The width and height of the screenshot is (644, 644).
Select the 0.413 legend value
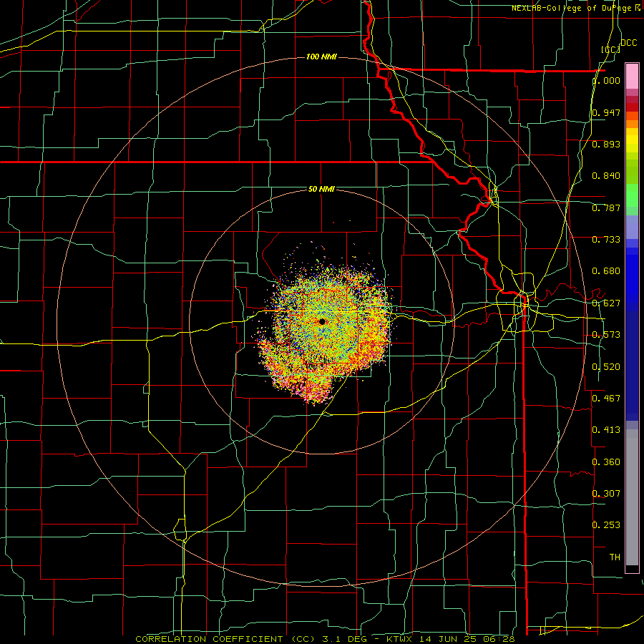606,430
